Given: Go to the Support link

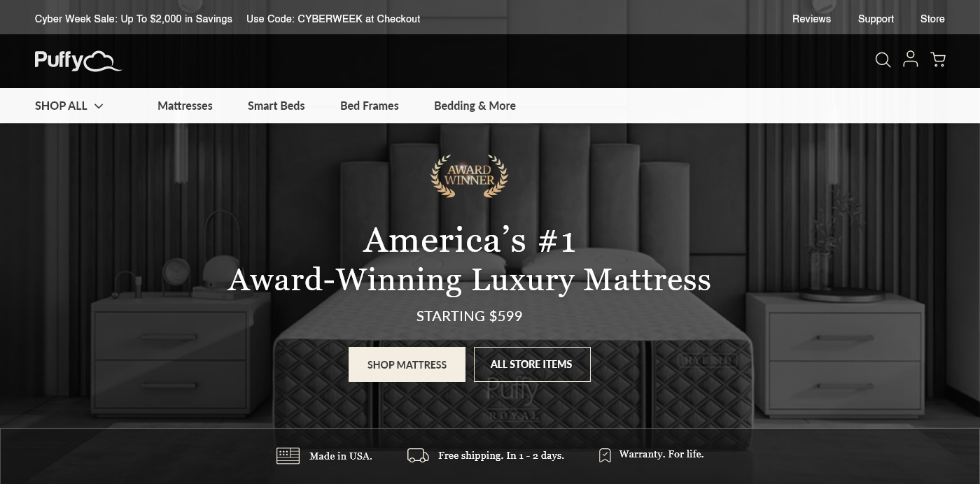Looking at the screenshot, I should tap(876, 19).
